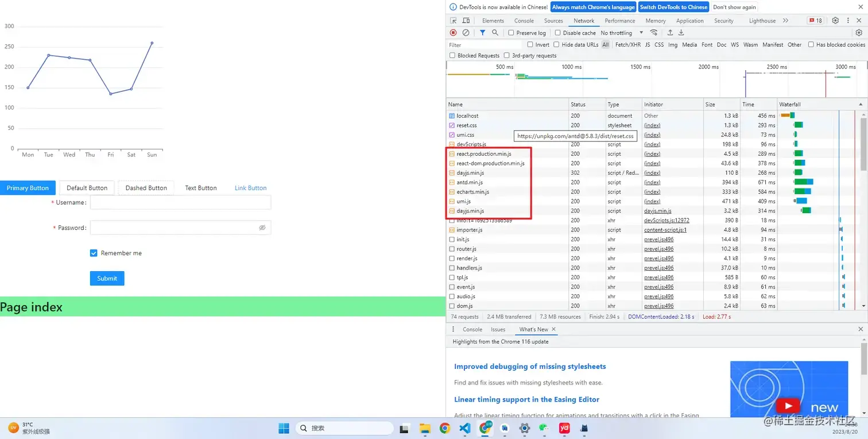Check the Invert filter option
This screenshot has height=439, width=868.
(x=530, y=44)
